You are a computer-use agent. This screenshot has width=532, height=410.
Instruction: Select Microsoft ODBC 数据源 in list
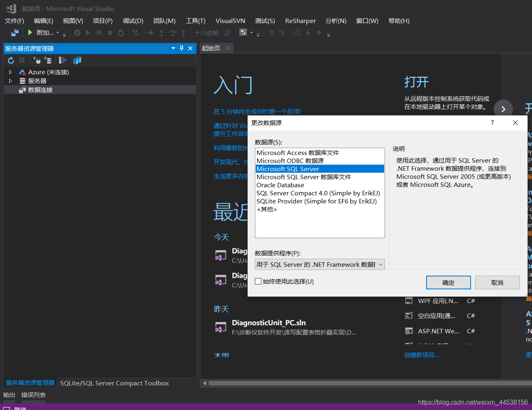pyautogui.click(x=320, y=161)
